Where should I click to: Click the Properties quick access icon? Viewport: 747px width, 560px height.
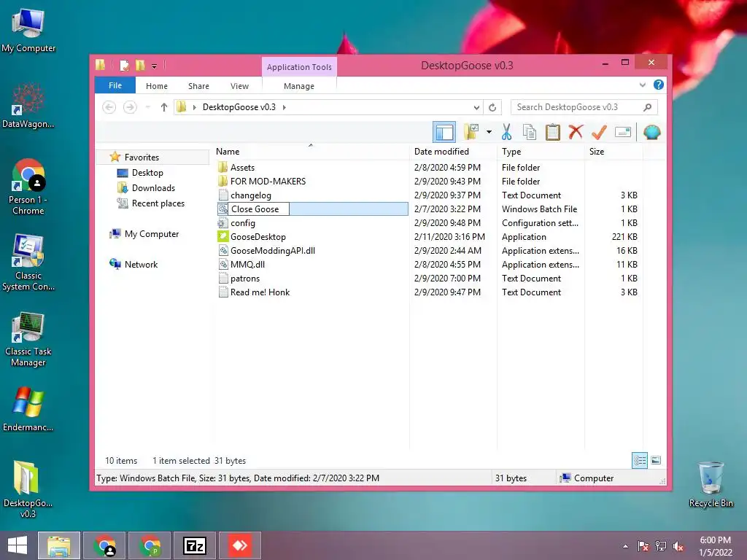[x=124, y=65]
